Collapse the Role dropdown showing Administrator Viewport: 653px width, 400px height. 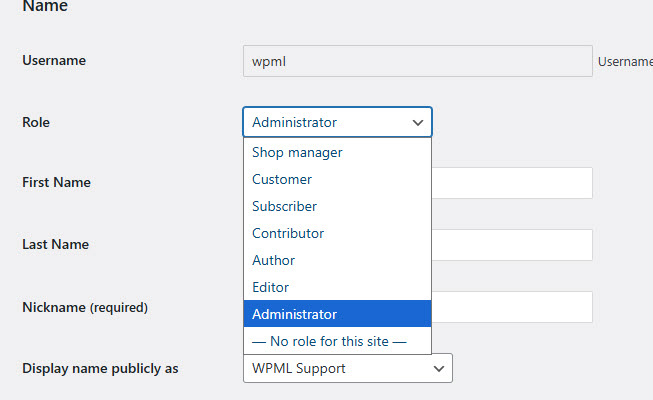(337, 122)
